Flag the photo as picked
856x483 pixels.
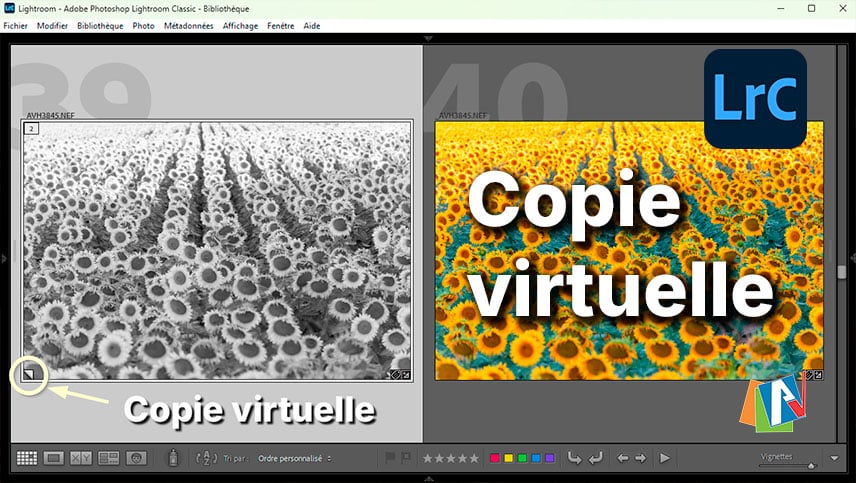tap(390, 458)
